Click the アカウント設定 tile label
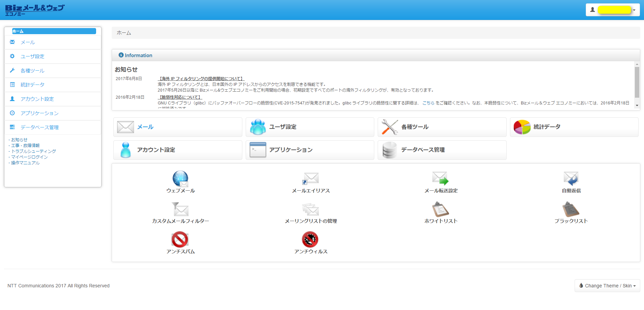644x310 pixels. click(156, 150)
